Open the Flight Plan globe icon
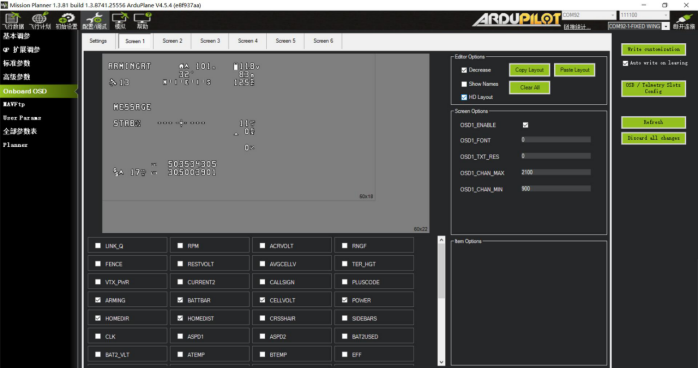The width and height of the screenshot is (698, 369). click(x=40, y=20)
